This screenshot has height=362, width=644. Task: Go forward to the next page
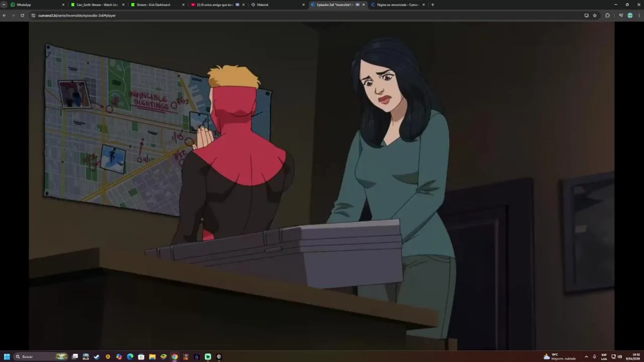pos(13,16)
